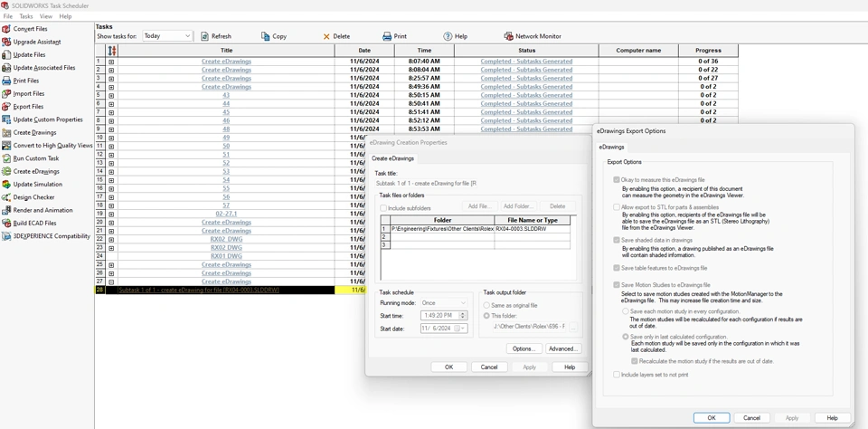
Task: Click Options button in Creation Properties
Action: point(524,348)
